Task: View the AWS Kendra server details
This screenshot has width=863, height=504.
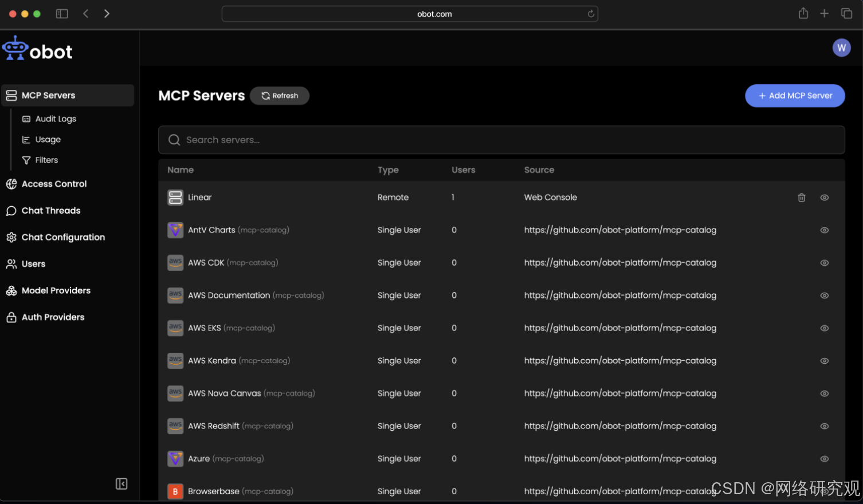Action: [825, 361]
